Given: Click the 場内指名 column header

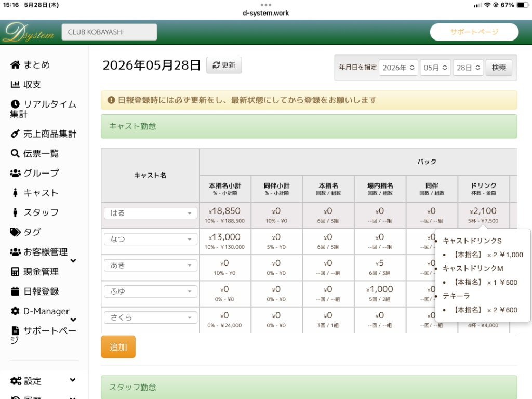Looking at the screenshot, I should [380, 189].
